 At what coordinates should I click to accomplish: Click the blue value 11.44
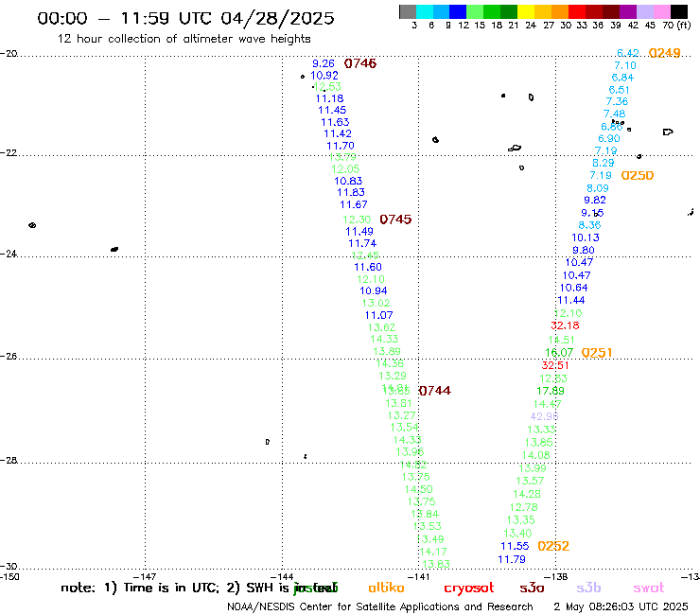(571, 300)
